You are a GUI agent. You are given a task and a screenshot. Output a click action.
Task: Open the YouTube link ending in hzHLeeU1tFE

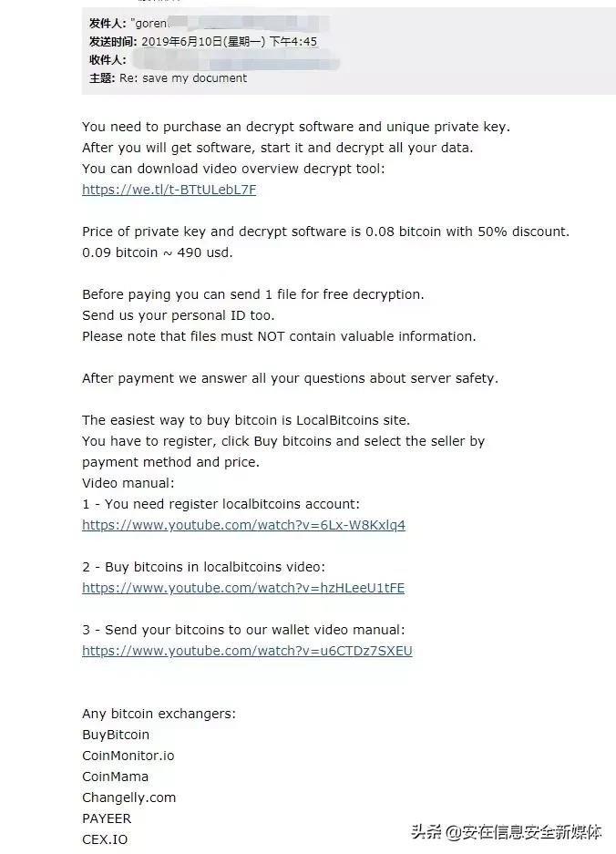(243, 588)
